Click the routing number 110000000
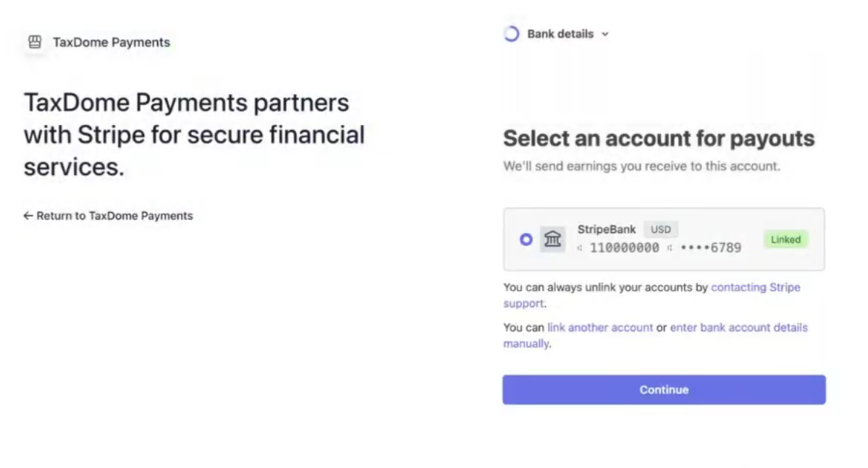 click(624, 248)
